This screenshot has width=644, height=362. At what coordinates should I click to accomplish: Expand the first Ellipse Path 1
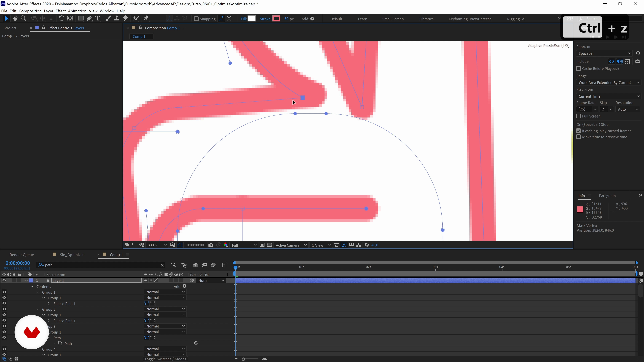click(x=49, y=304)
